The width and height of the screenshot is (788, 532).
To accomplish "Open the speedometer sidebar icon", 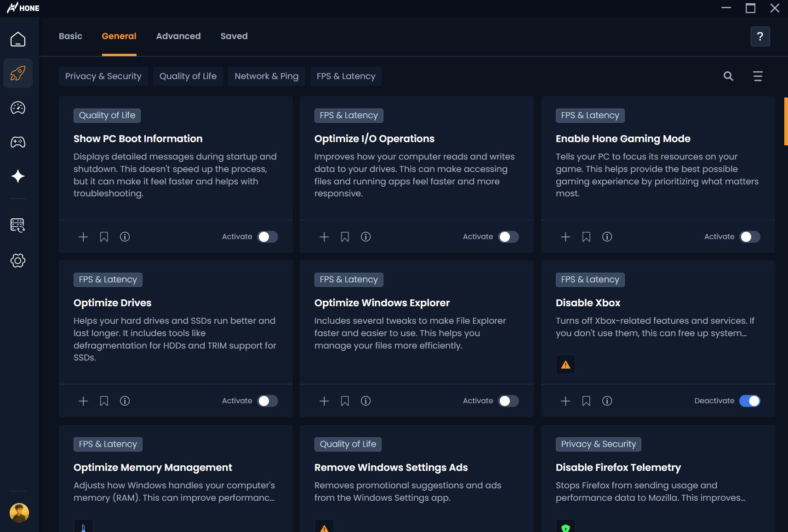I will [x=18, y=108].
